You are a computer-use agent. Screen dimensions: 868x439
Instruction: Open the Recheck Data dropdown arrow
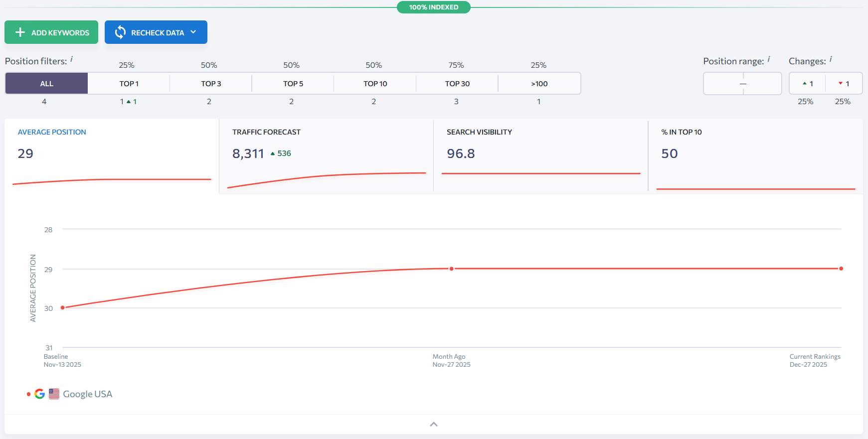[x=193, y=32]
